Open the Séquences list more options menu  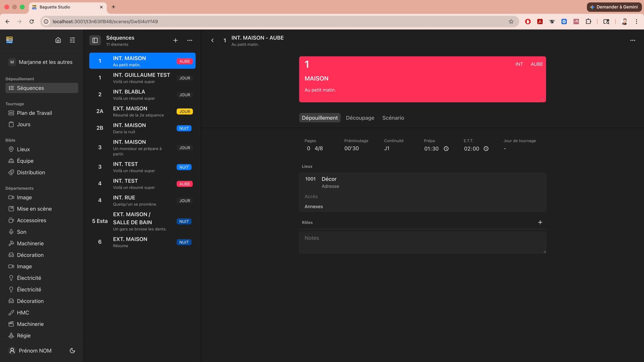point(190,41)
